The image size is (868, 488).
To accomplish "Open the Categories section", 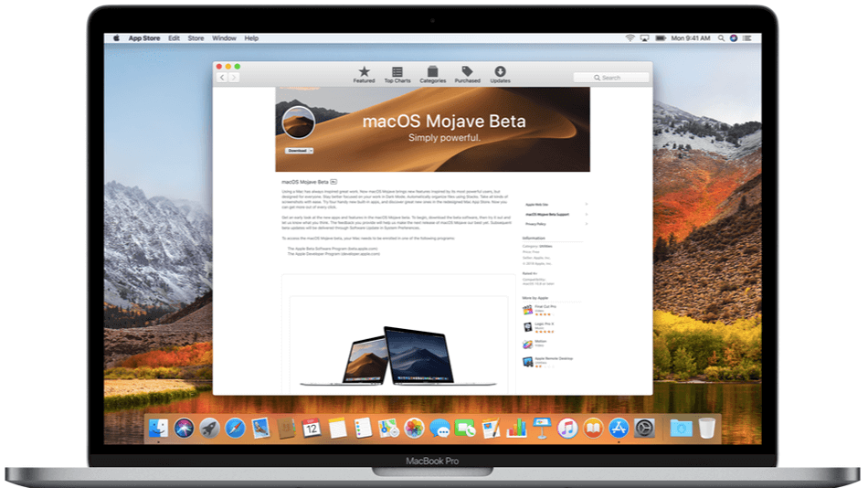I will (x=432, y=74).
